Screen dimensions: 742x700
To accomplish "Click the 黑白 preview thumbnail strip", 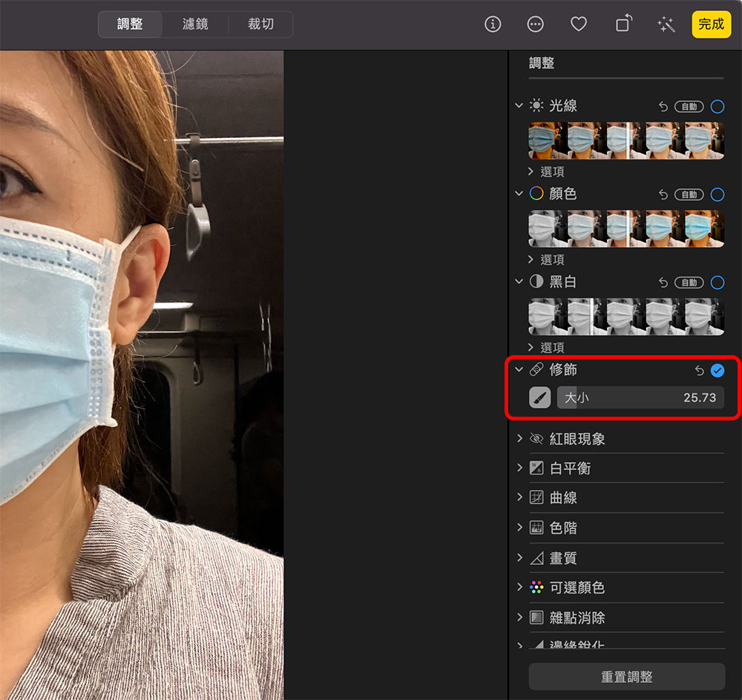I will (x=626, y=317).
